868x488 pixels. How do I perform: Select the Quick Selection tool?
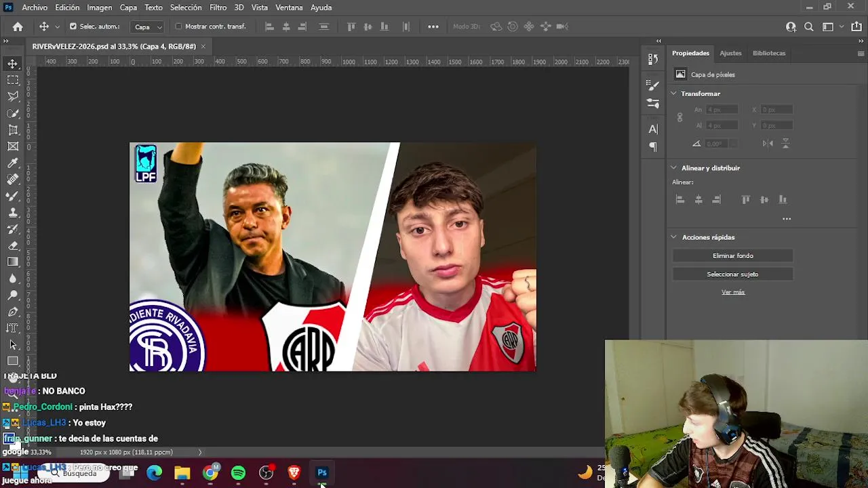tap(13, 113)
